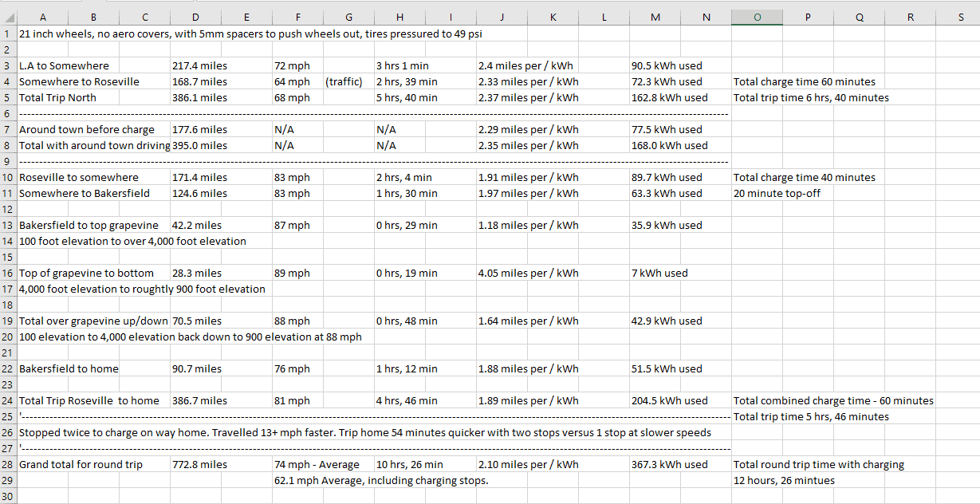The height and width of the screenshot is (504, 980).
Task: Click the 'Total charge time 40 minutes' cell
Action: pyautogui.click(x=804, y=177)
